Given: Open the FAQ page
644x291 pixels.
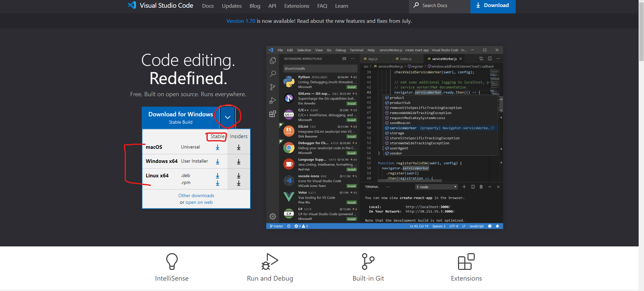Looking at the screenshot, I should point(322,6).
